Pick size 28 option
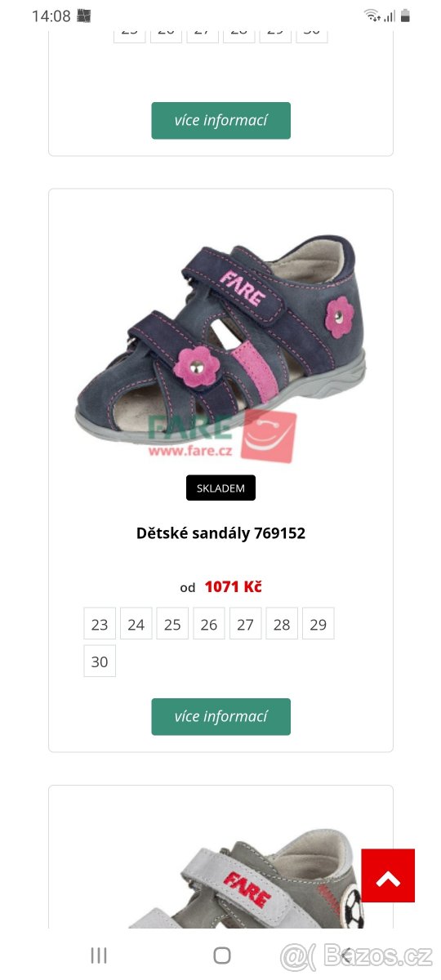441x980 pixels. pos(282,624)
